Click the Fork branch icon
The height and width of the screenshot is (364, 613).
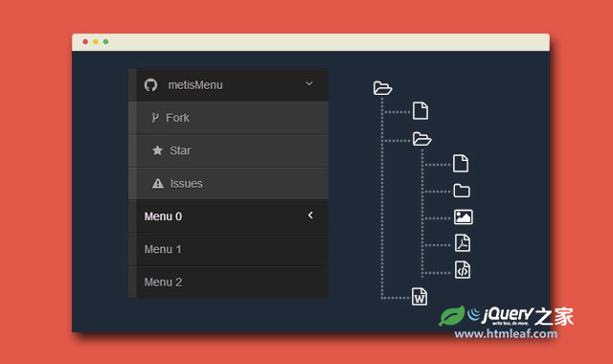(155, 118)
